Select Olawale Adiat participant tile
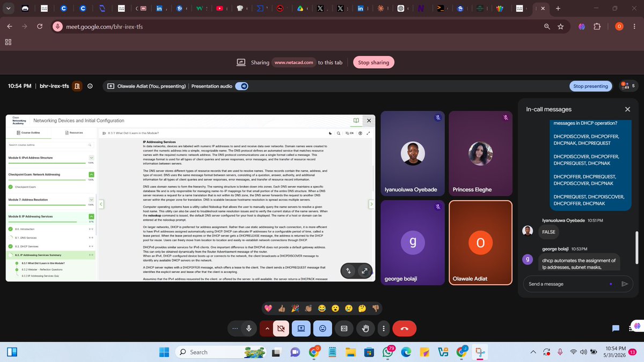This screenshot has width=644, height=362. [x=480, y=242]
